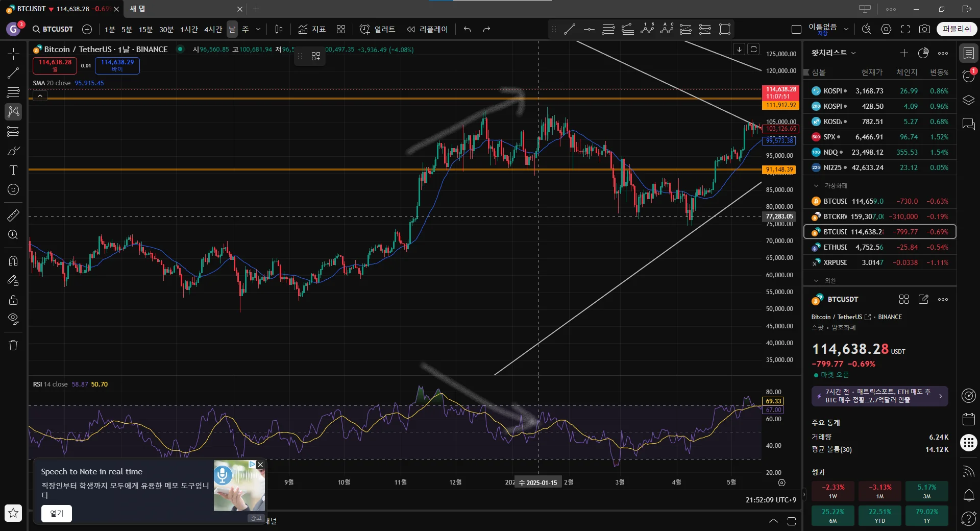Add a symbol to the watchlist with plus
The image size is (980, 531).
pos(904,53)
